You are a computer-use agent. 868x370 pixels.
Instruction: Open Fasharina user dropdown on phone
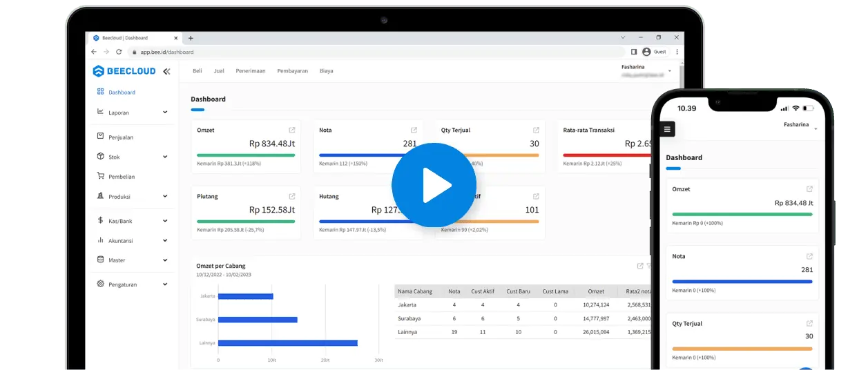coord(816,129)
